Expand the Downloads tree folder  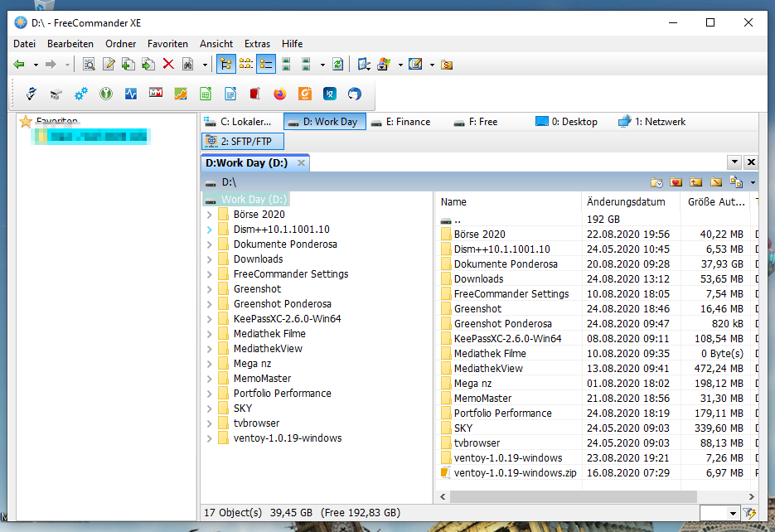pos(210,259)
